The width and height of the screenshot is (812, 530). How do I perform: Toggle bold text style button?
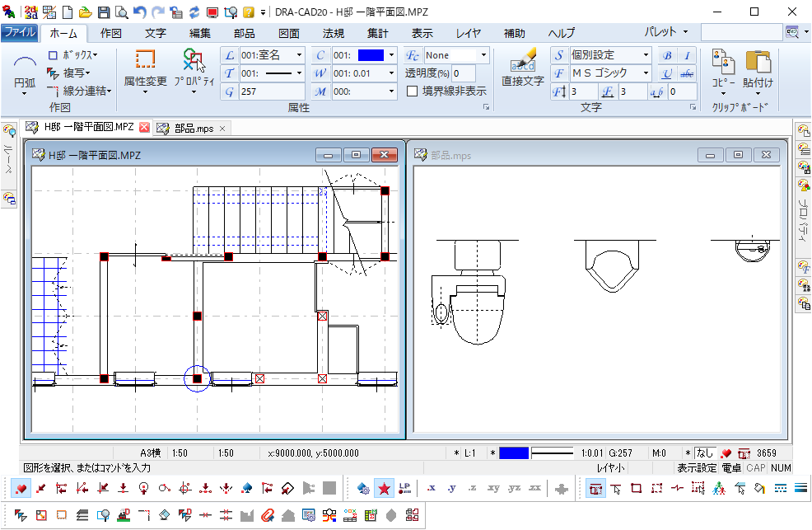667,55
